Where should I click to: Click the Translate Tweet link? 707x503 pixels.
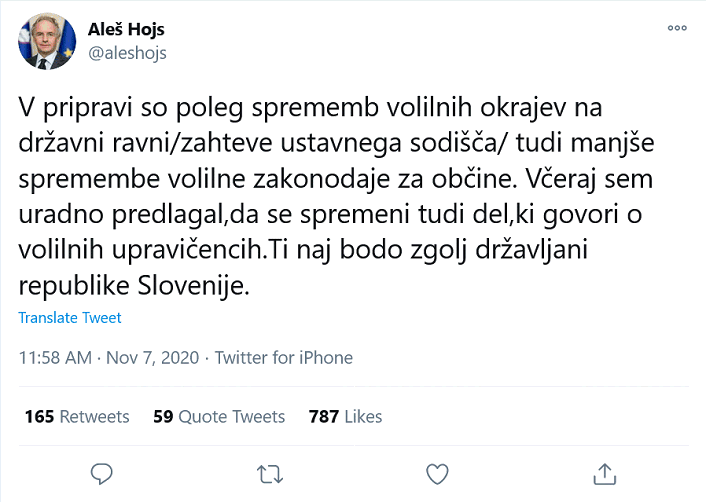coord(70,318)
